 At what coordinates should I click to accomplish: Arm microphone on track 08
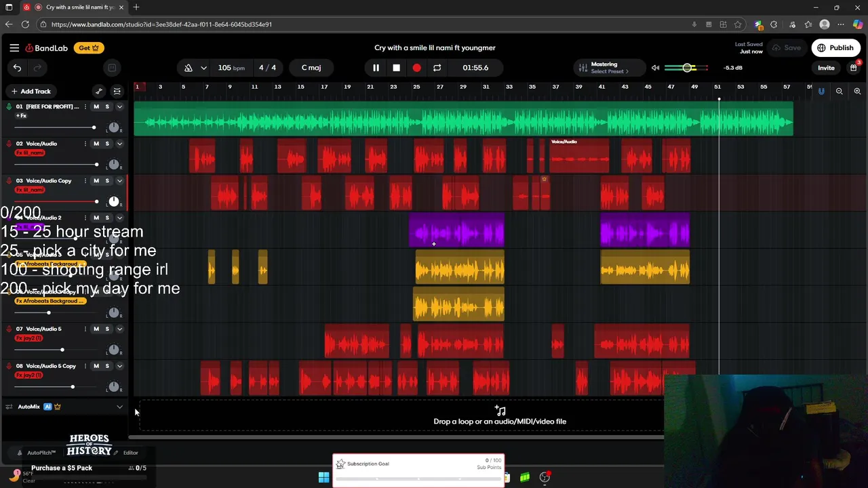pos(9,366)
